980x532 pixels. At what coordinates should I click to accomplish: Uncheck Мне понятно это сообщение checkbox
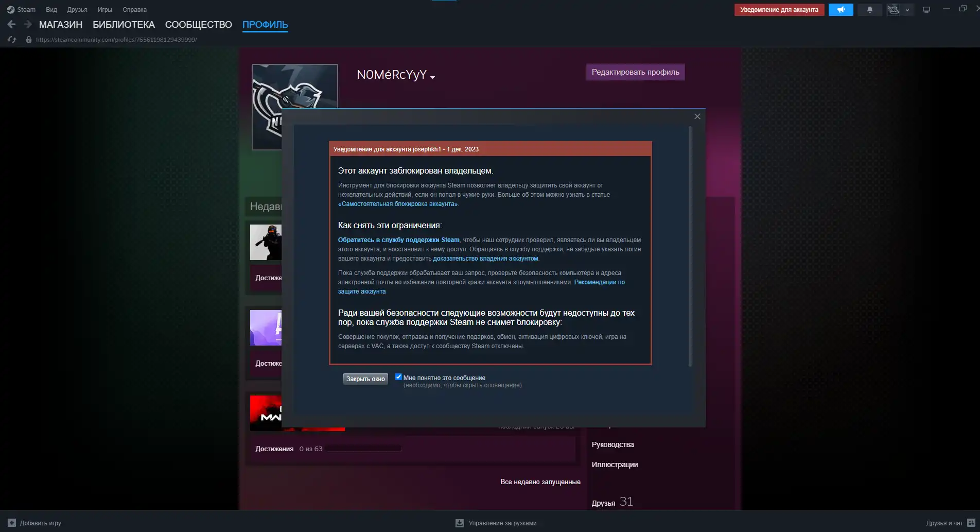point(398,377)
